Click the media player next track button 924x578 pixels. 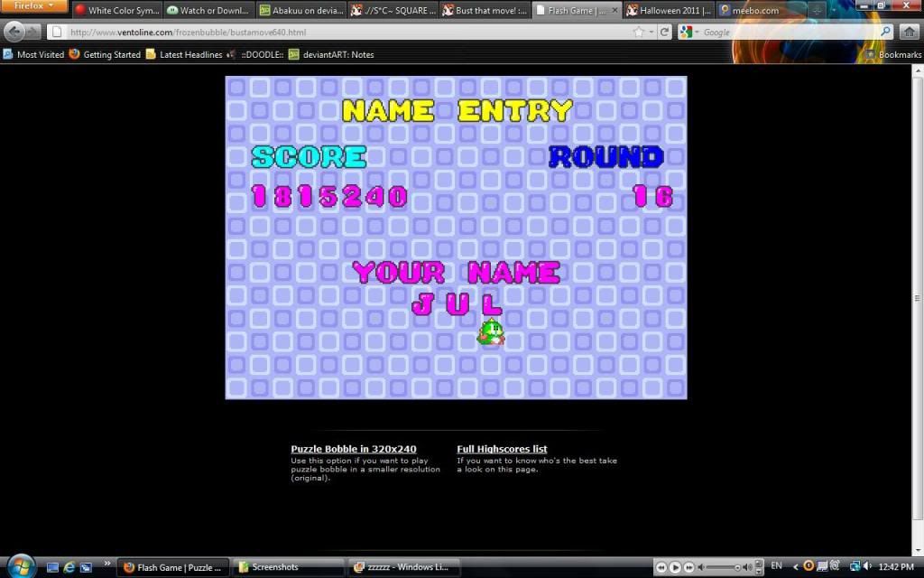[688, 567]
